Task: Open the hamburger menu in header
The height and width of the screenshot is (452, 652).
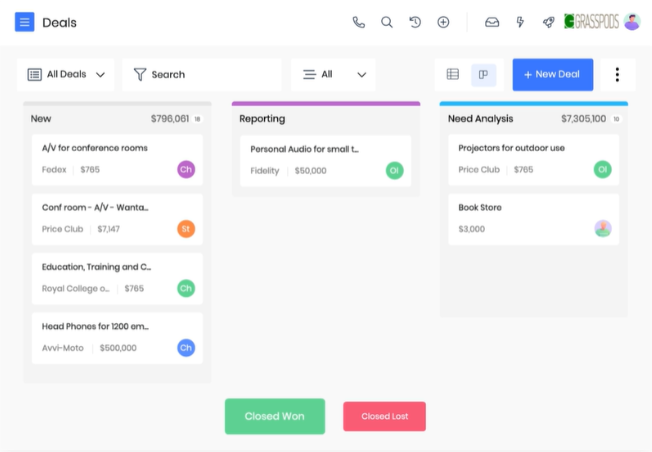Action: coord(25,22)
